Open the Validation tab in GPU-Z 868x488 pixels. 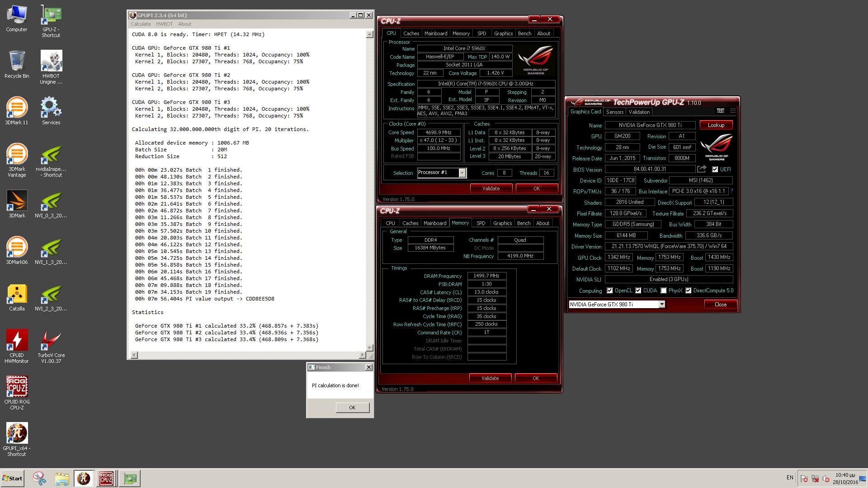[x=639, y=112]
